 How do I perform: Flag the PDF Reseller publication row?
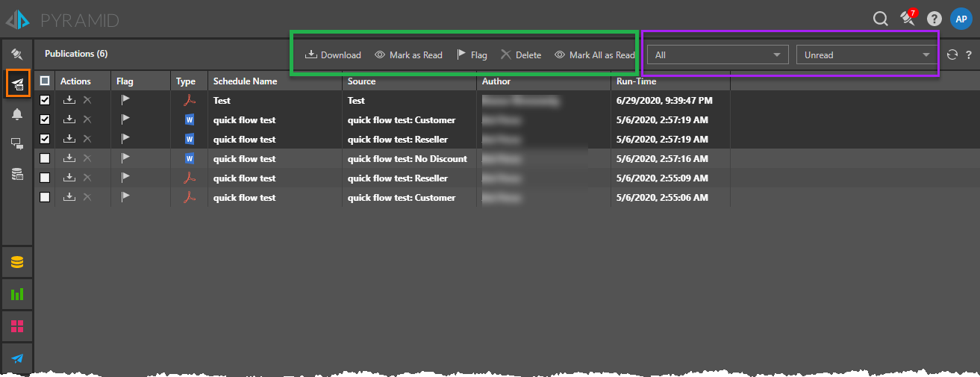point(125,177)
